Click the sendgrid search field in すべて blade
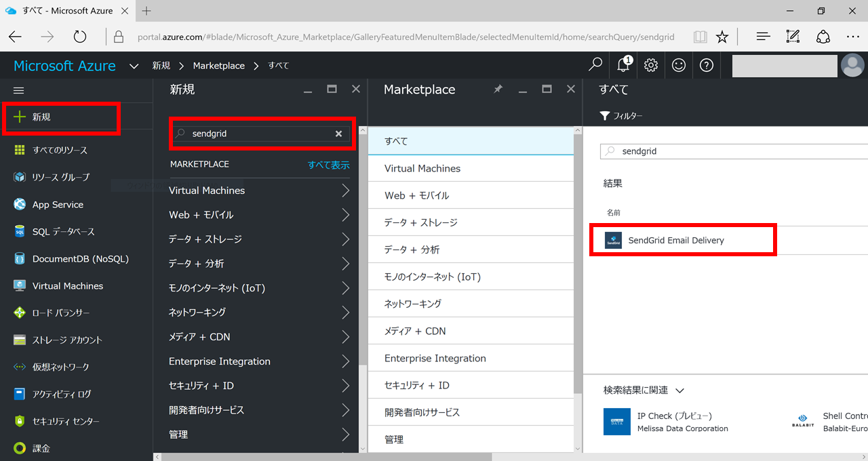The image size is (868, 461). tap(734, 151)
